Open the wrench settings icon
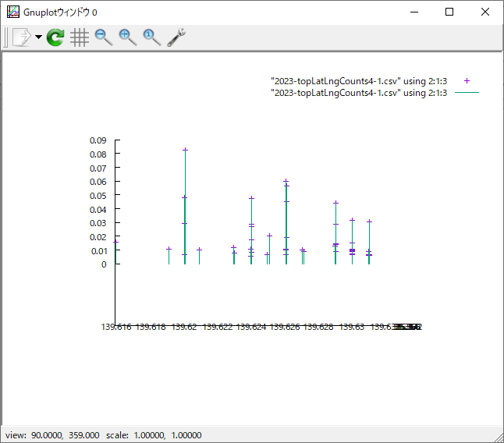Image resolution: width=504 pixels, height=443 pixels. pyautogui.click(x=176, y=37)
